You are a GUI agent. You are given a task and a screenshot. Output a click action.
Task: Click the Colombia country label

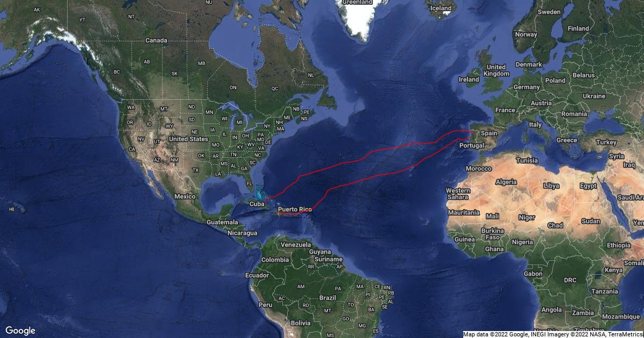tap(275, 260)
